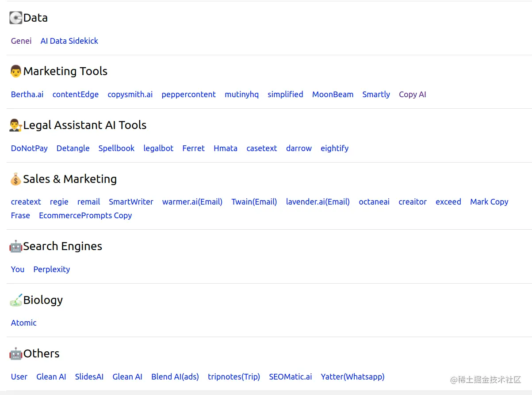Click the lavender.ai(Email) link
Screen dimensions: 532x395
point(318,202)
